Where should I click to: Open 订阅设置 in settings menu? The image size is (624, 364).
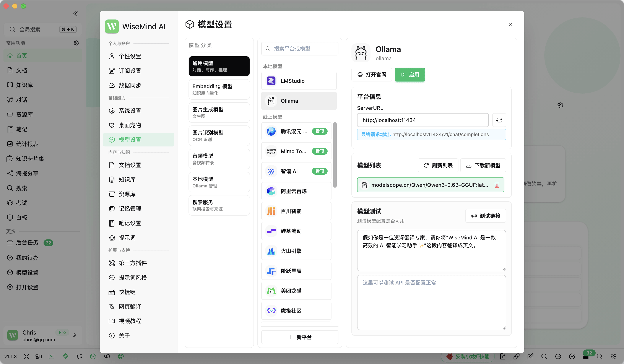pyautogui.click(x=139, y=71)
